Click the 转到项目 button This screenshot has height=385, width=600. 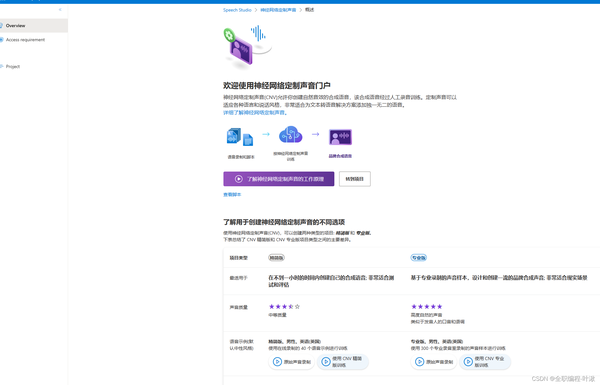tap(355, 179)
